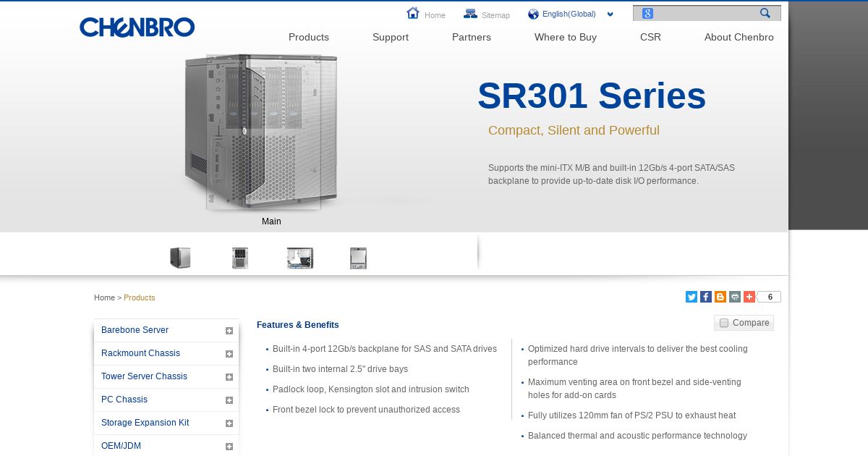Click the SR301 Series heading
Viewport: 868px width, 456px height.
coord(592,96)
